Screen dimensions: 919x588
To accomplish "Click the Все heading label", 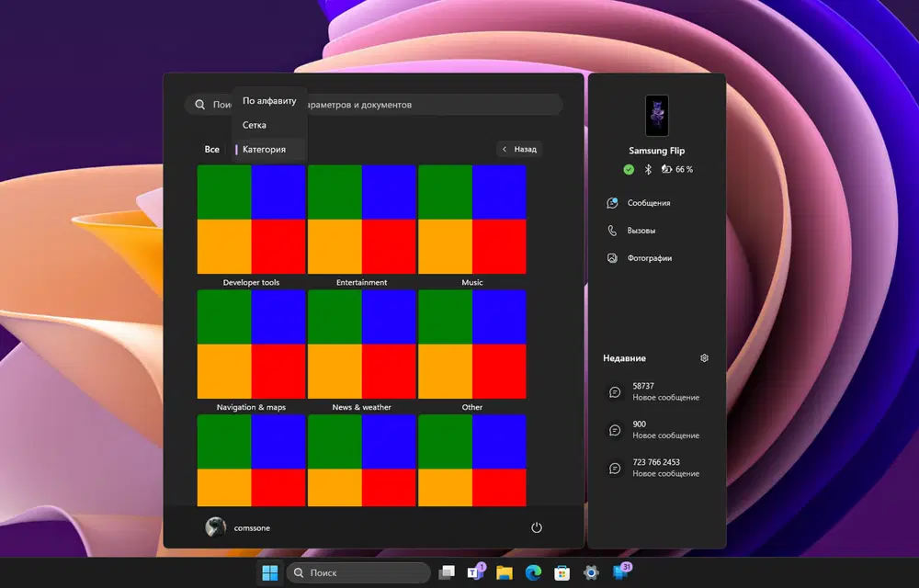I will [211, 150].
